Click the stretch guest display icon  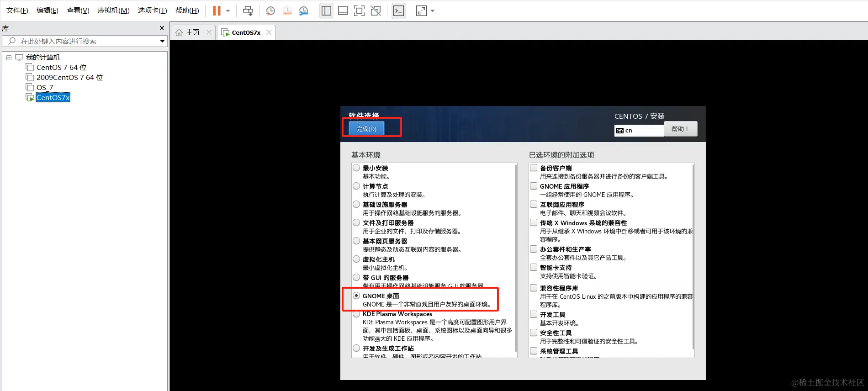pyautogui.click(x=421, y=11)
